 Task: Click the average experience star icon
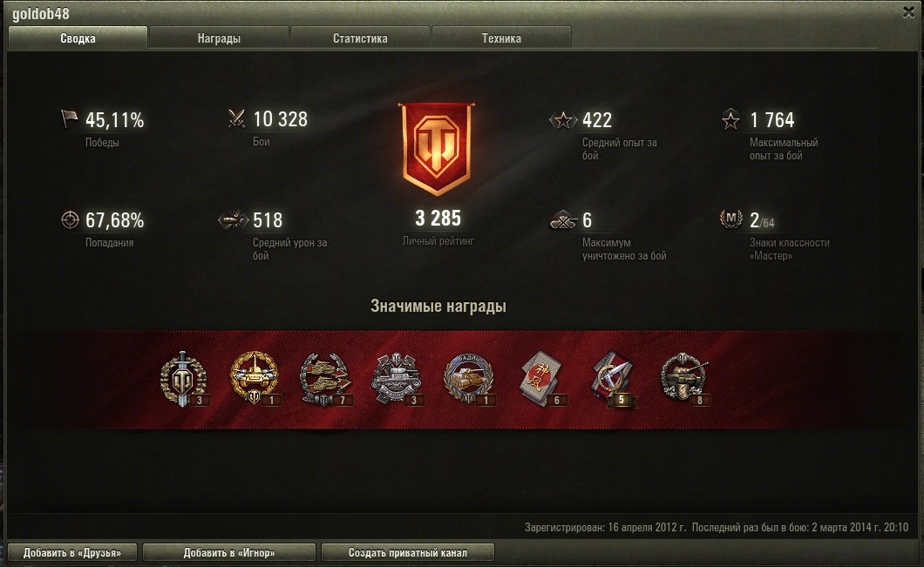[563, 120]
